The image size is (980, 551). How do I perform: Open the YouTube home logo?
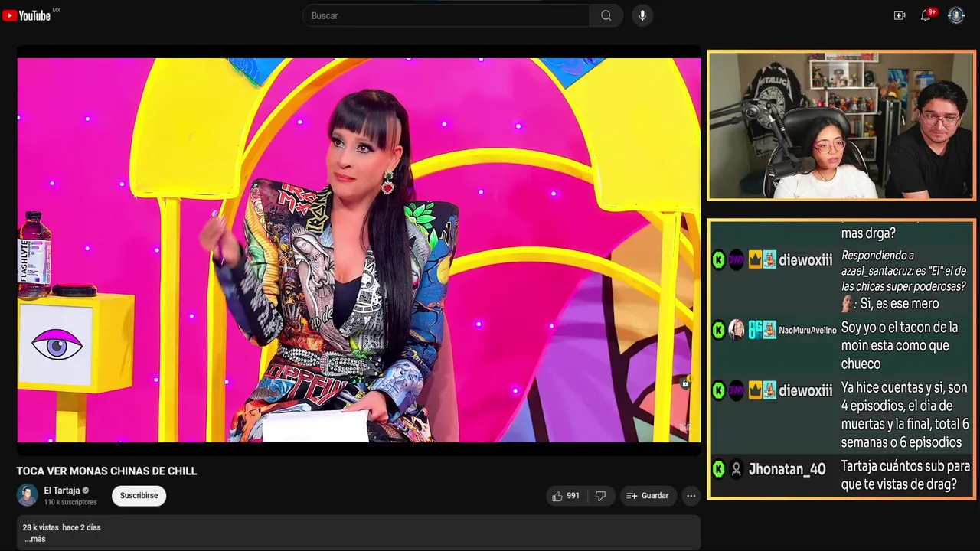click(27, 15)
